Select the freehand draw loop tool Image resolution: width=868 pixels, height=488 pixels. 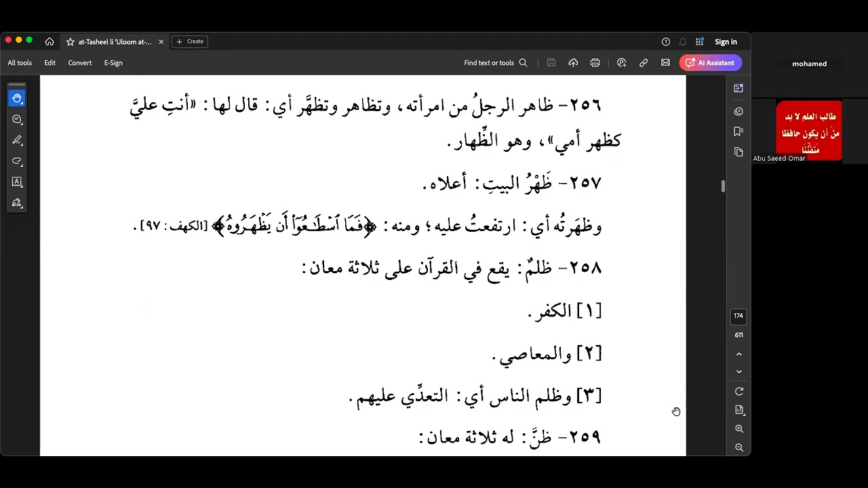pos(17,161)
